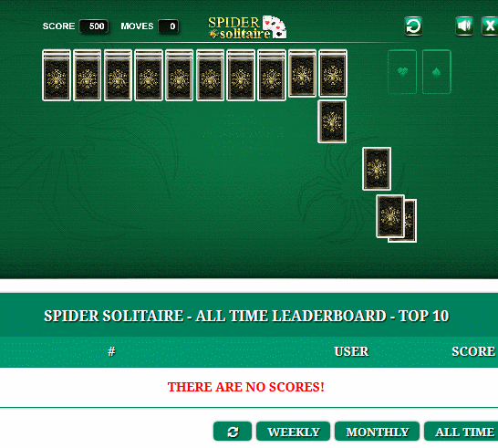The height and width of the screenshot is (448, 498).
Task: Click the eighth card column
Action: coord(272,76)
